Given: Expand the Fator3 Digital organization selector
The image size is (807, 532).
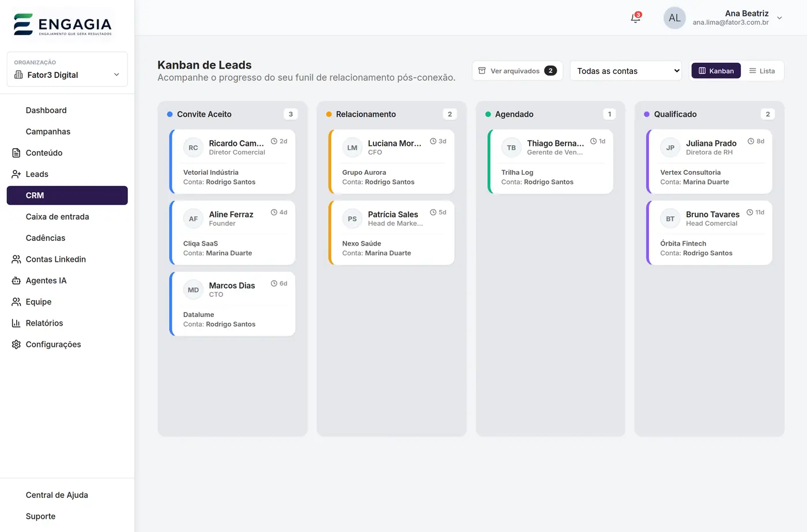Looking at the screenshot, I should (x=67, y=69).
